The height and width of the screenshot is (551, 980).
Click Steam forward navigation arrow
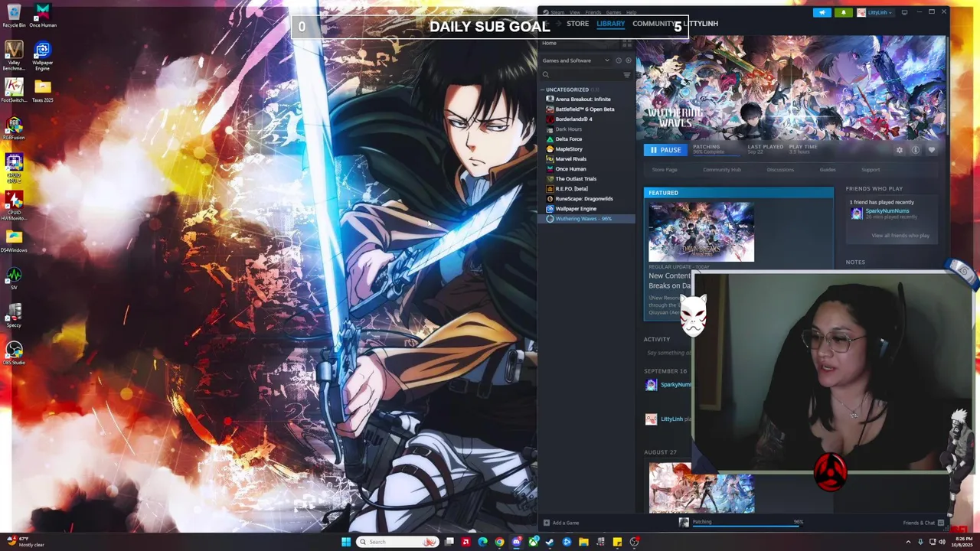(x=559, y=24)
